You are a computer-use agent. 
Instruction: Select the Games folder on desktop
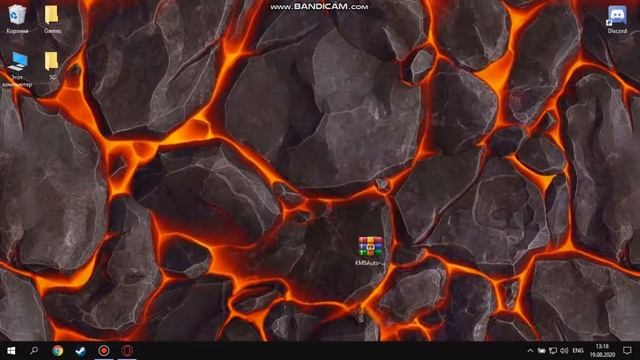52,19
